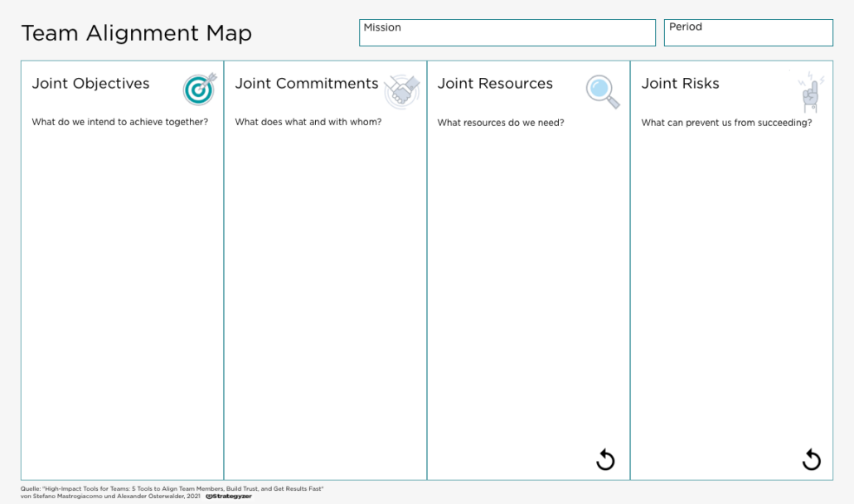Click the High-Impact Tools for Teams source citation

[x=172, y=489]
